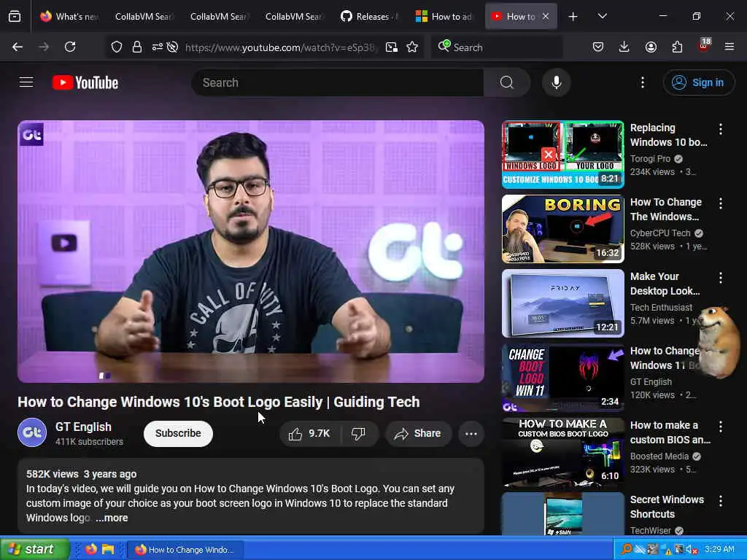Switch to the GitHub Releases tab
The height and width of the screenshot is (560, 747).
tap(370, 16)
